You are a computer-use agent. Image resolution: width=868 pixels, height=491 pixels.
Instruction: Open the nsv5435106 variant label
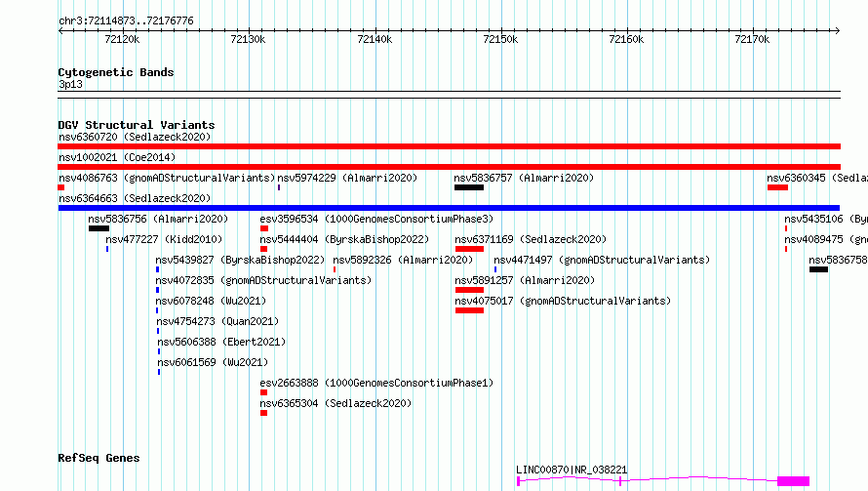(826, 219)
